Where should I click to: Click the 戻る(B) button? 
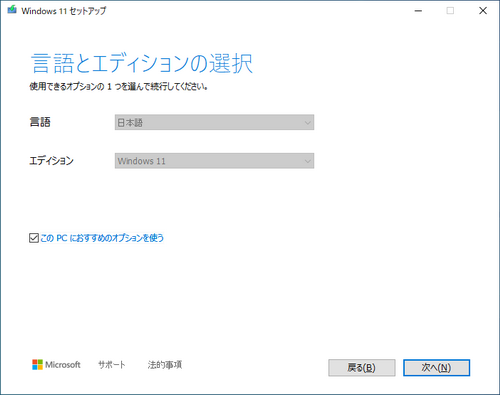[362, 368]
